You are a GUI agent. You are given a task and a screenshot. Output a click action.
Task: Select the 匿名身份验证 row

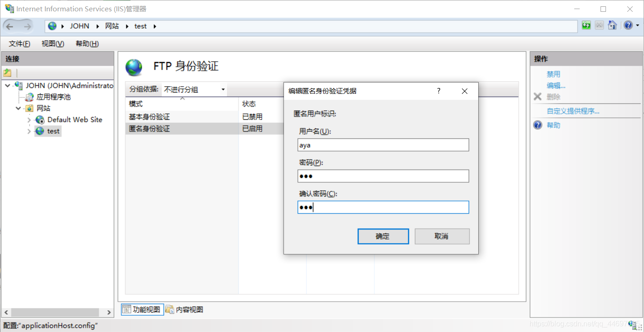(x=204, y=128)
